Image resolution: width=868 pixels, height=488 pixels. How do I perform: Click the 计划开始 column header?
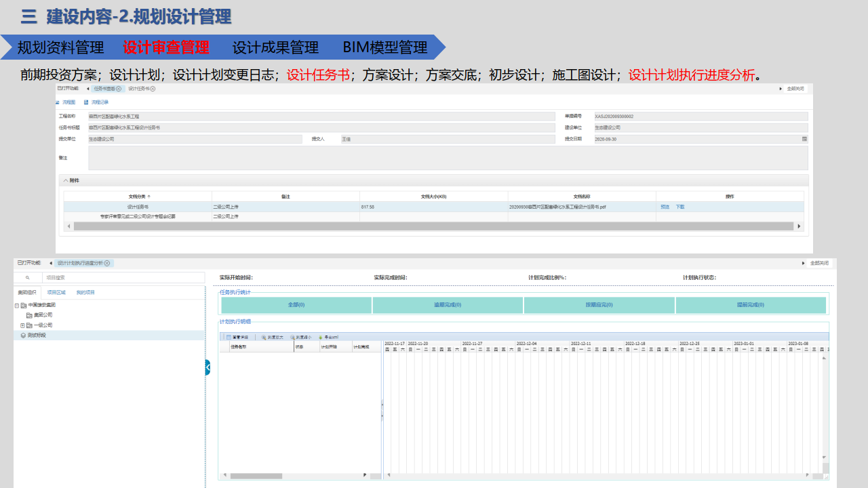335,346
